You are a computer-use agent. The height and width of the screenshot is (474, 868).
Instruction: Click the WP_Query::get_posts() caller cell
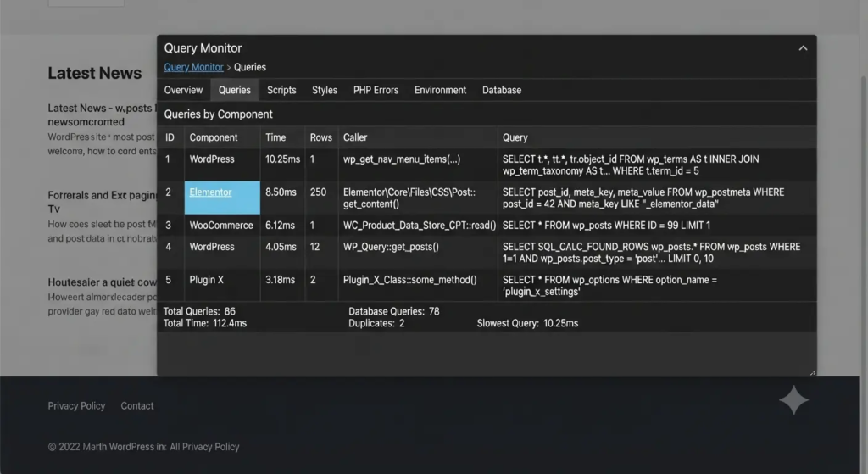point(391,247)
